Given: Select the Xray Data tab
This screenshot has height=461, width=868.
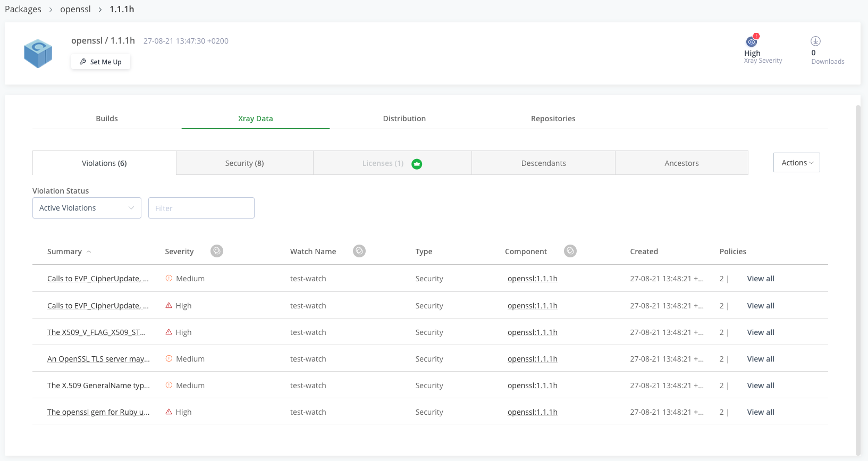Looking at the screenshot, I should 256,119.
